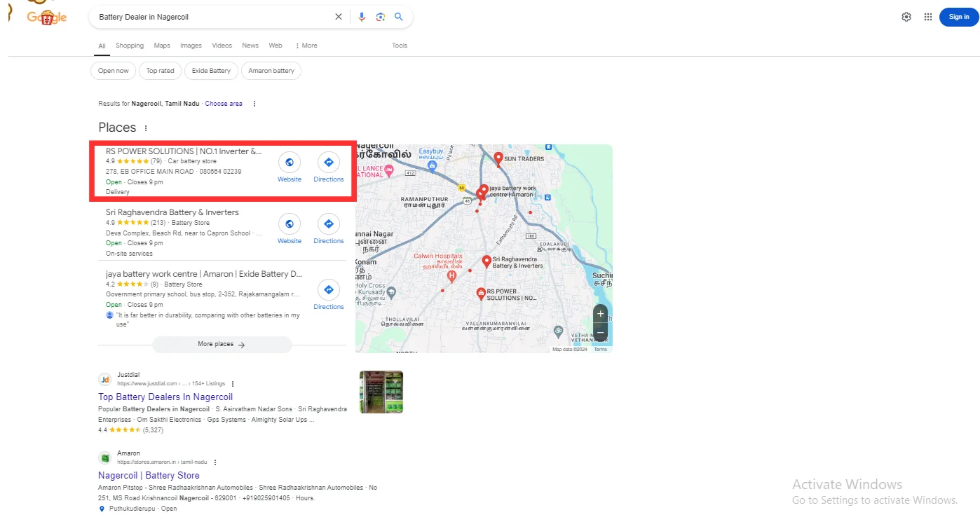Select the All tab
Viewport: 980px width, 529px height.
102,46
